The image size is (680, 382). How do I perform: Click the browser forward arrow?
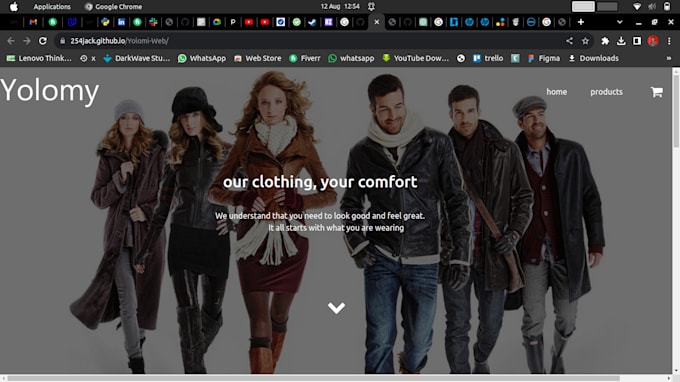[27, 41]
